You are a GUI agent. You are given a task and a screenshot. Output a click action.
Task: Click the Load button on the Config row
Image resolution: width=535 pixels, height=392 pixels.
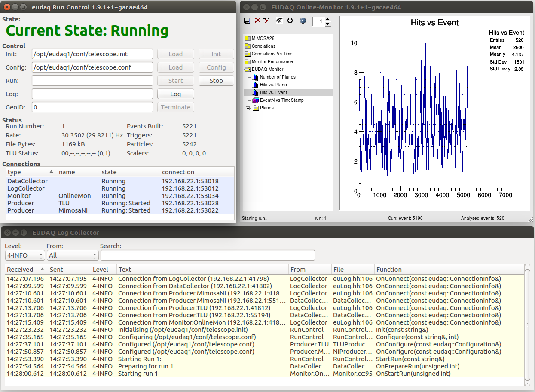[175, 67]
